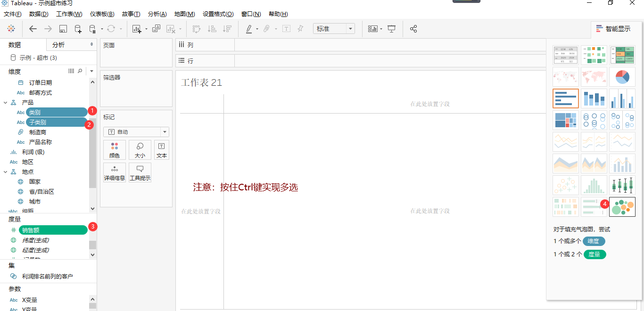
Task: Click the pause auto updates icon
Action: 92,29
